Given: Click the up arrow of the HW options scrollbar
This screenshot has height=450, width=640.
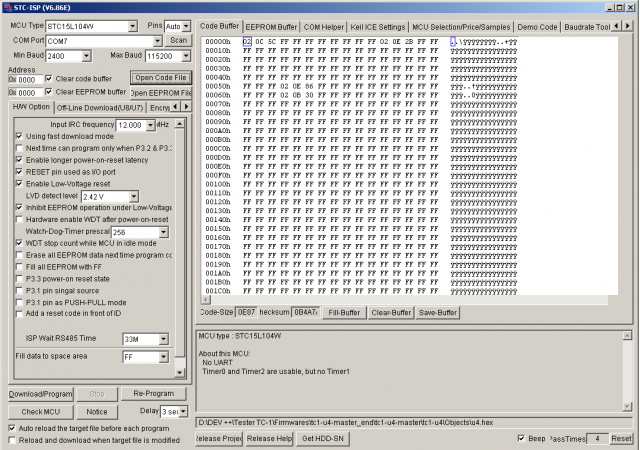Looking at the screenshot, I should [180, 124].
